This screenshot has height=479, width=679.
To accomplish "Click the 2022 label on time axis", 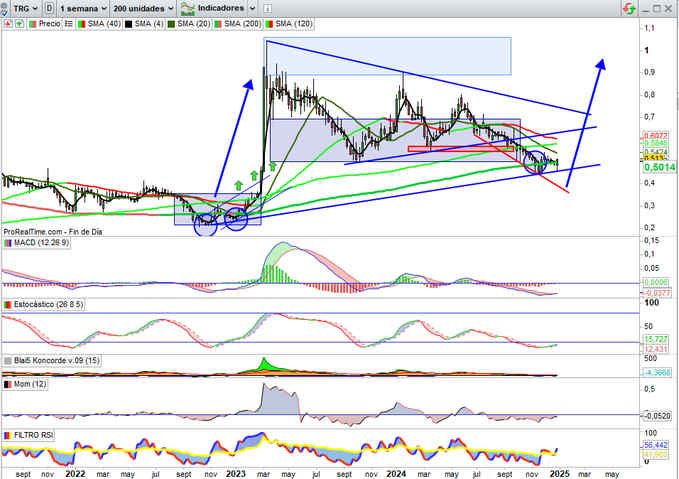I will click(x=75, y=474).
